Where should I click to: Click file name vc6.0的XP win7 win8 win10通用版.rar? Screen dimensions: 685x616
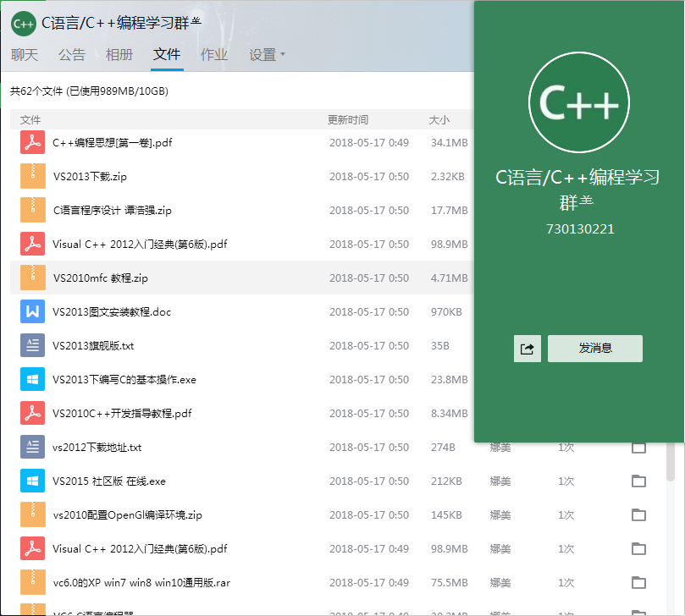coord(141,583)
